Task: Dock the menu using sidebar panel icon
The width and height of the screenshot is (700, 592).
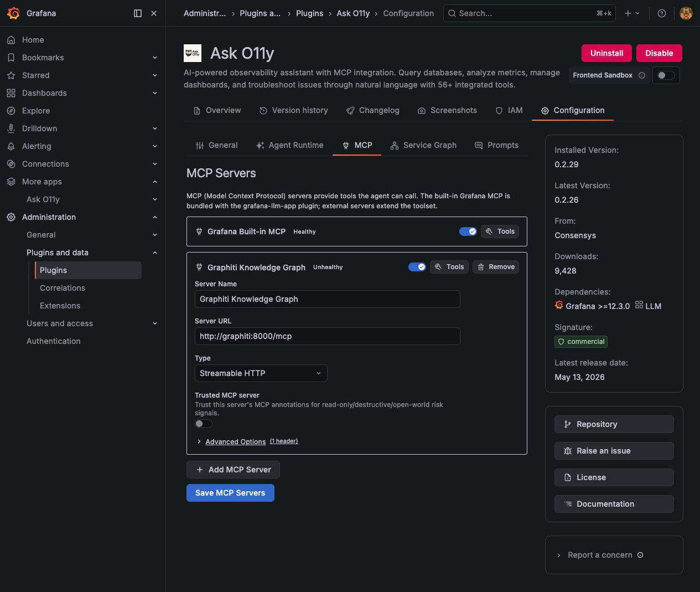Action: [138, 13]
